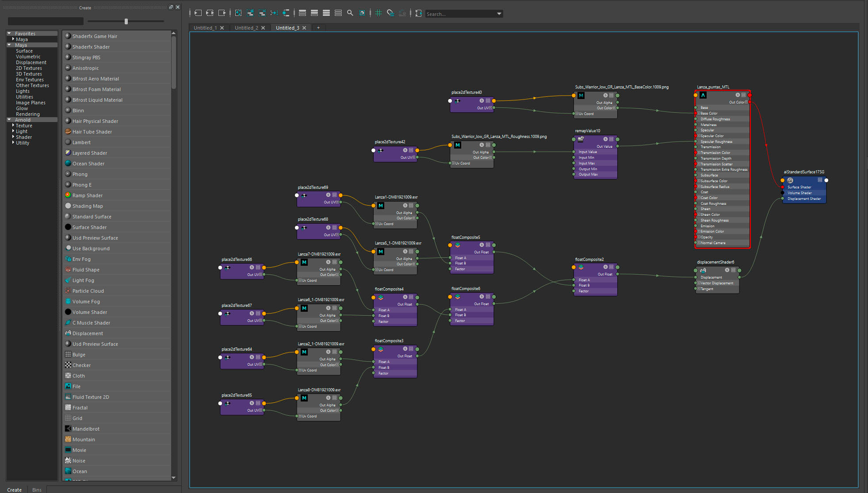This screenshot has height=493, width=868.
Task: Adjust the icon size slider
Action: pos(126,21)
